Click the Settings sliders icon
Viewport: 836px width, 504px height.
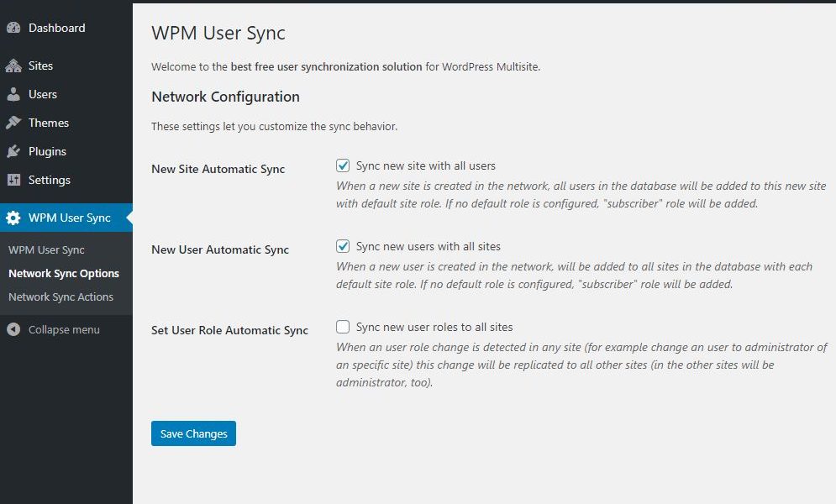click(x=13, y=180)
